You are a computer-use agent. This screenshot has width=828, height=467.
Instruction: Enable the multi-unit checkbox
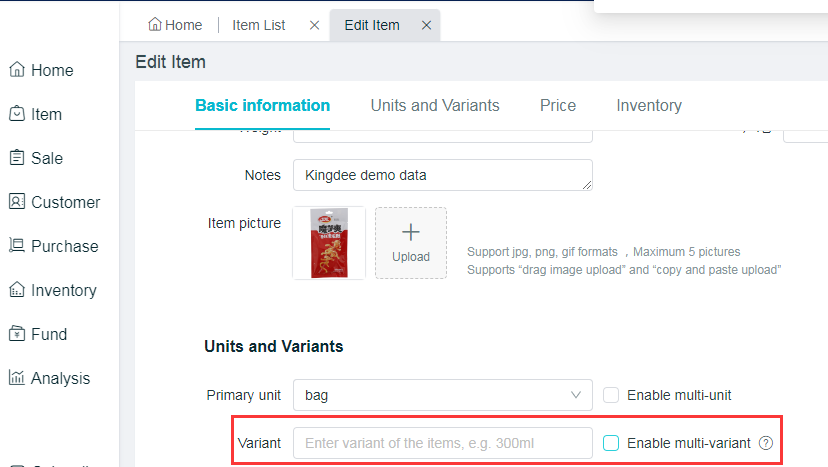pyautogui.click(x=612, y=395)
